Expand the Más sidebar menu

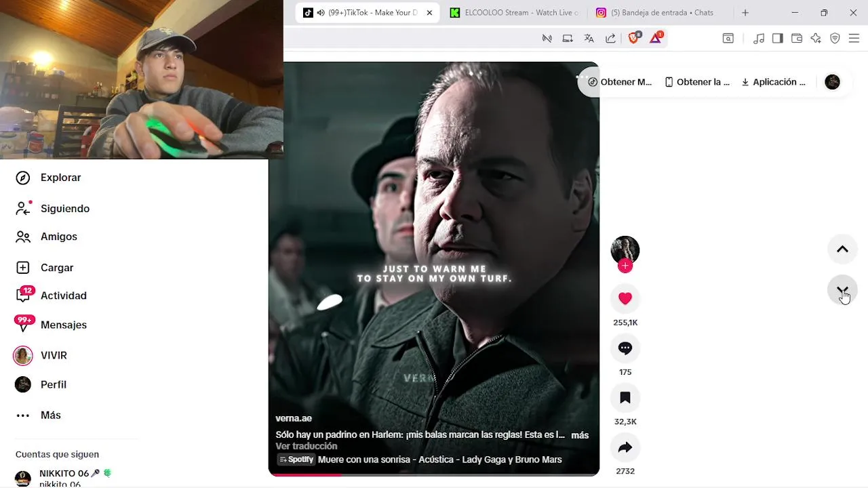(x=50, y=415)
